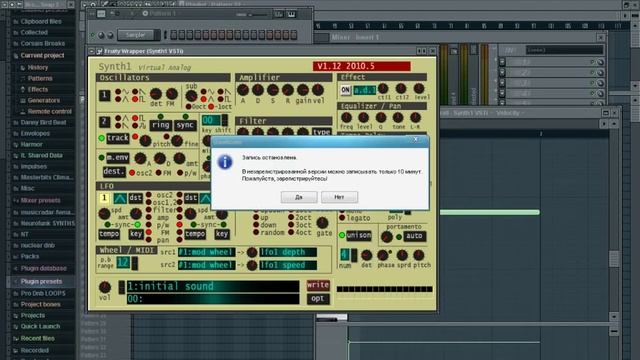Viewport: 640px width, 360px height.
Task: Click the amplifier A (attack) knob
Action: [x=243, y=90]
